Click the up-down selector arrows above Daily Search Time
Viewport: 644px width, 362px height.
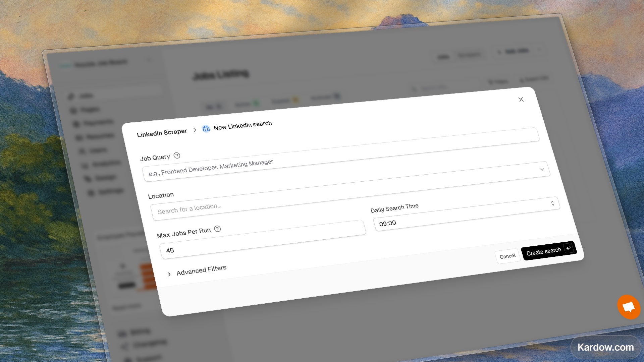pyautogui.click(x=552, y=203)
